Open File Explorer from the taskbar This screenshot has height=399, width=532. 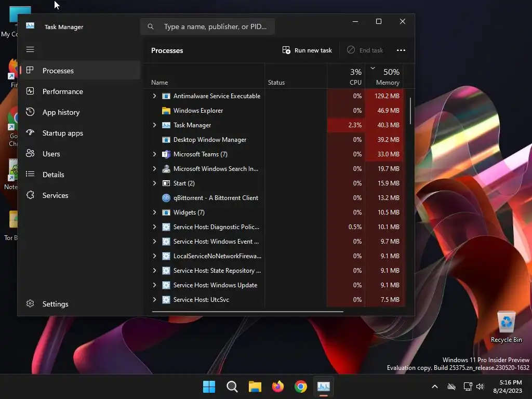255,387
